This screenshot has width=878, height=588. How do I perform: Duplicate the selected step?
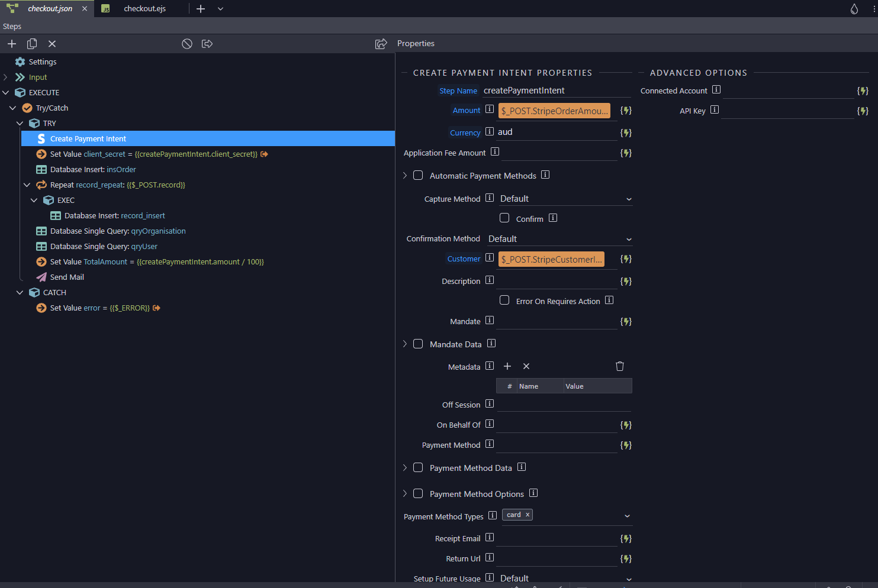pos(32,43)
